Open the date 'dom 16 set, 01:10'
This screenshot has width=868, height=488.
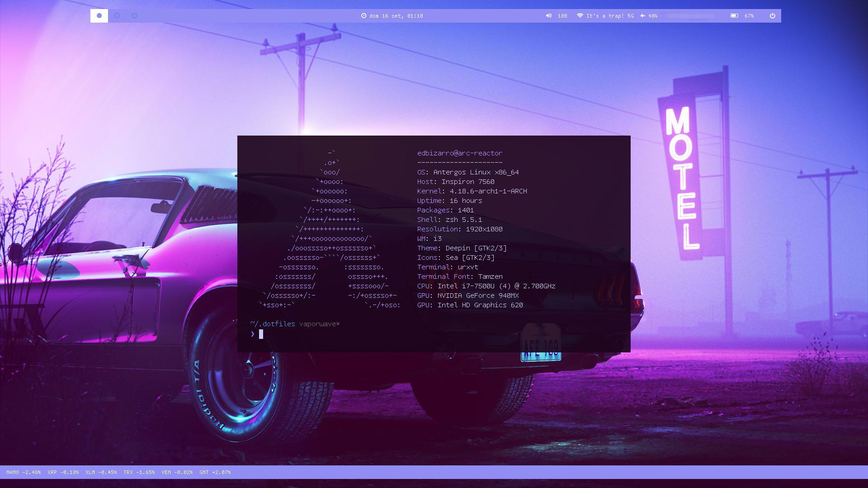(396, 16)
